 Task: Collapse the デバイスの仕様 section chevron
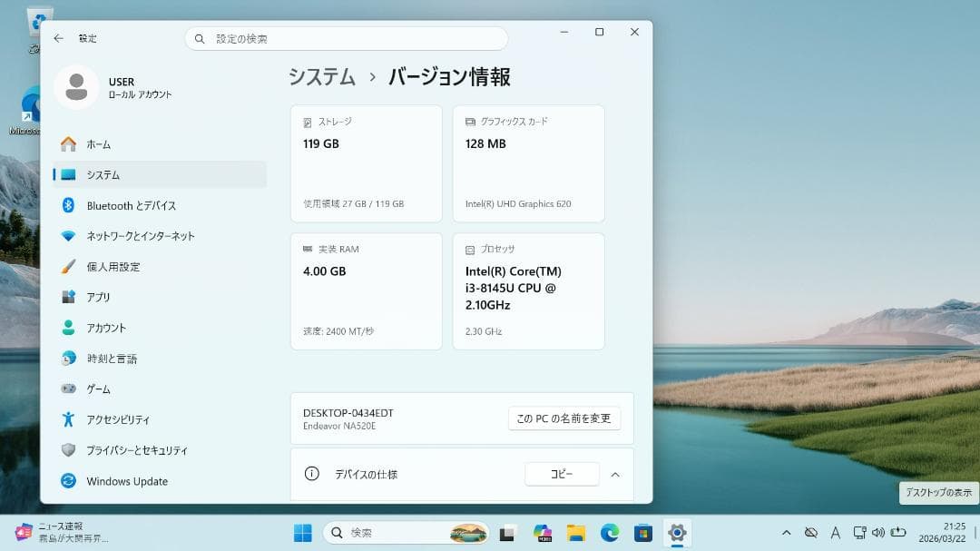pos(615,474)
